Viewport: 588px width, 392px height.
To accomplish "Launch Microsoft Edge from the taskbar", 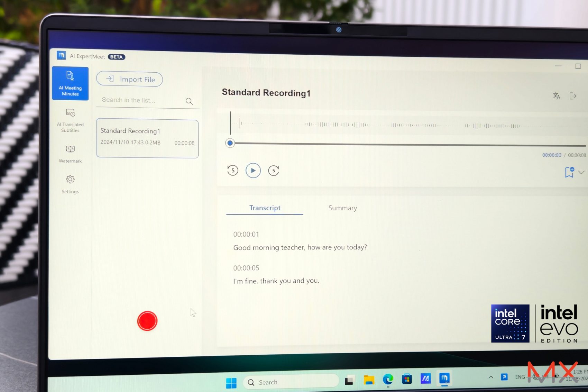I will pyautogui.click(x=388, y=380).
